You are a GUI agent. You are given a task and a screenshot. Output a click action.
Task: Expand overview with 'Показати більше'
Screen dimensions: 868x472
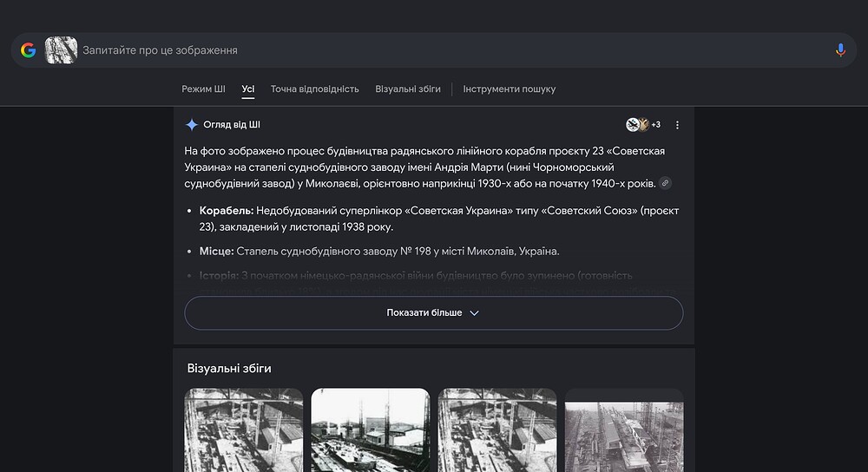433,312
